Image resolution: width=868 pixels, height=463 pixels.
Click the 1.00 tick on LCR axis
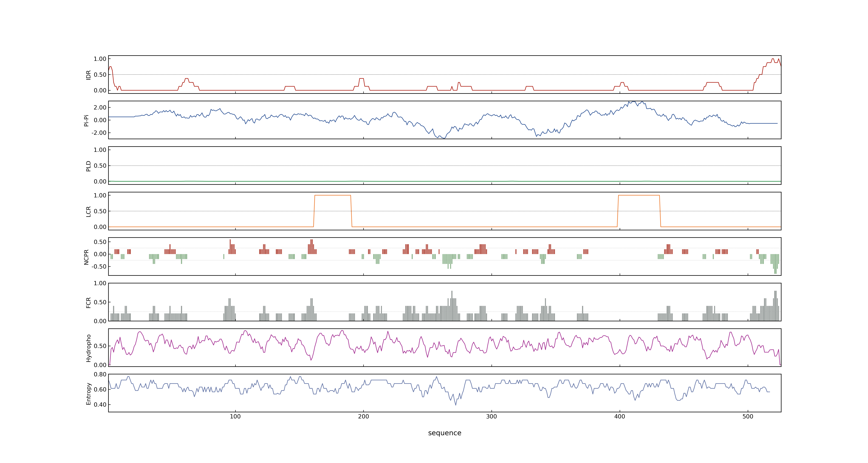[100, 195]
